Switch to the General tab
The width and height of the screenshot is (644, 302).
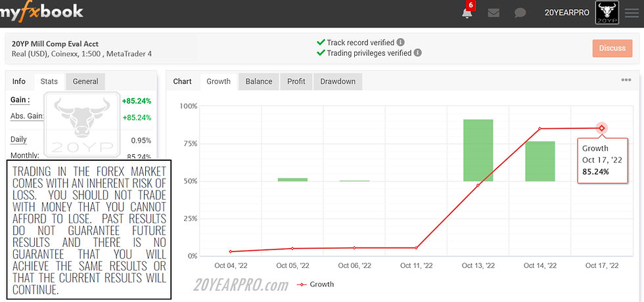tap(85, 81)
